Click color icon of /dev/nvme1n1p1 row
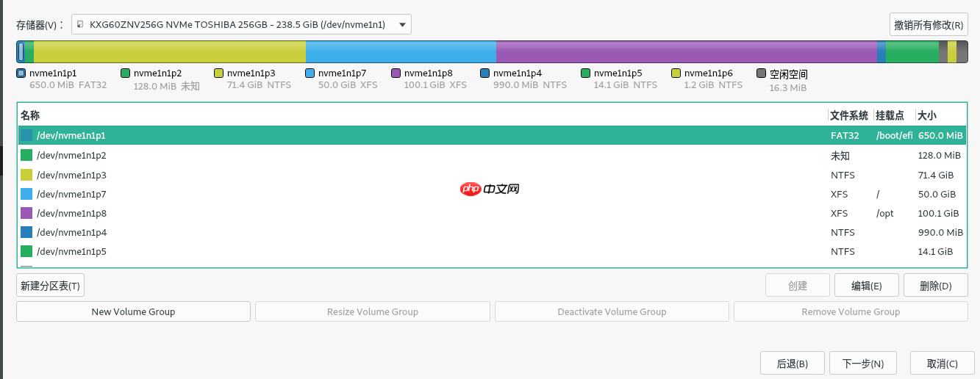This screenshot has width=980, height=379. pos(26,135)
